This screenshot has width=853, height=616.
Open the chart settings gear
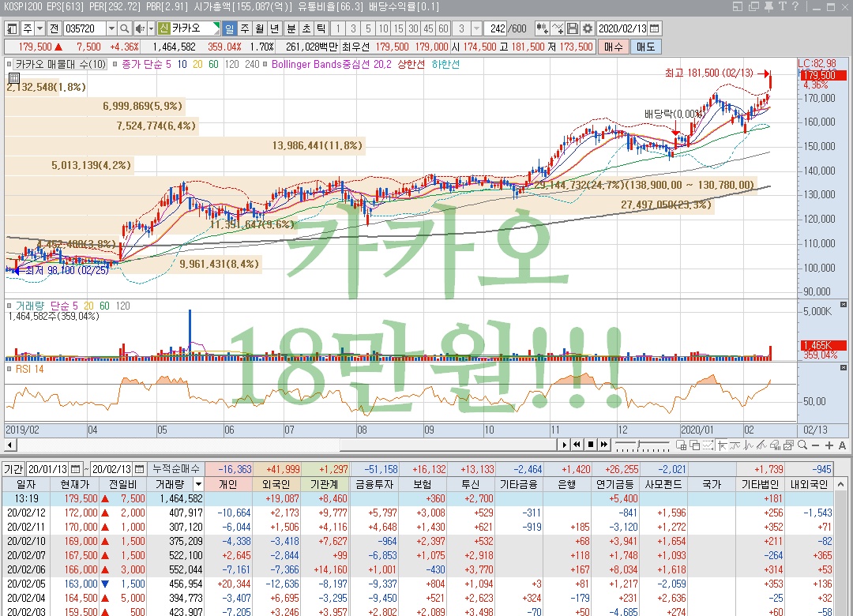click(x=588, y=29)
